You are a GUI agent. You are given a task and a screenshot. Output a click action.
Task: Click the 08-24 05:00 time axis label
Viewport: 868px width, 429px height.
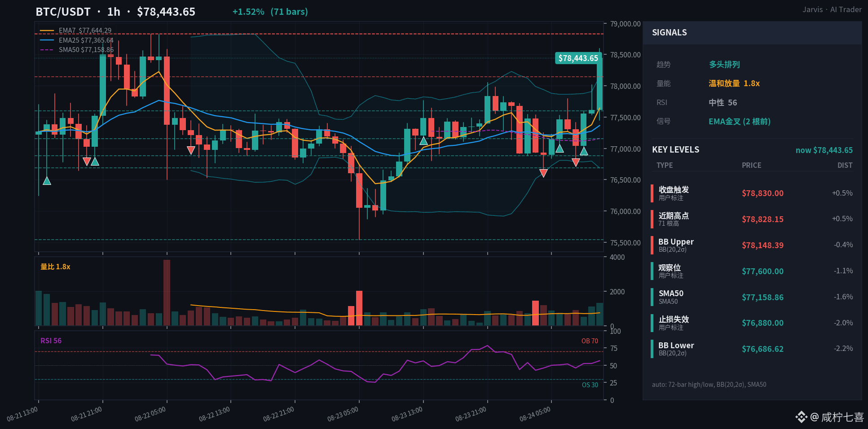coord(535,414)
